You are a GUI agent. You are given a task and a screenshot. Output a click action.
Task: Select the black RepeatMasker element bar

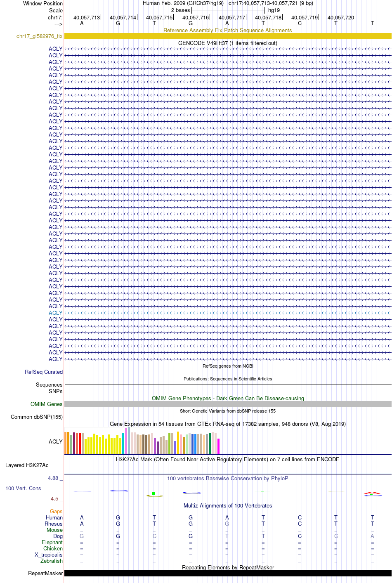pos(228,573)
